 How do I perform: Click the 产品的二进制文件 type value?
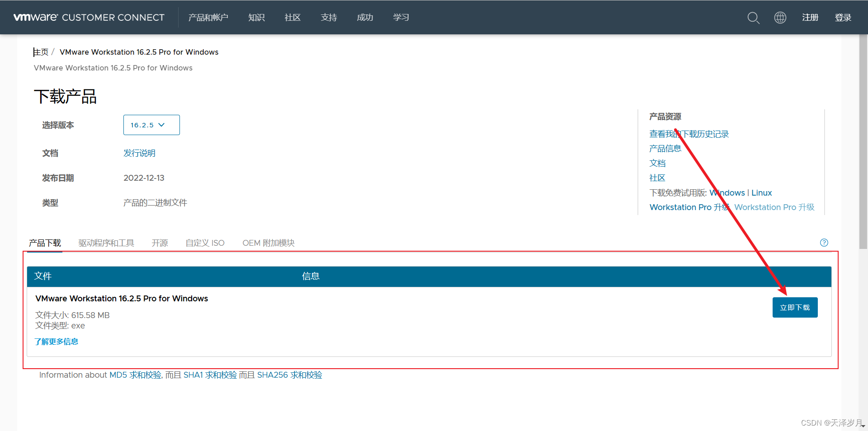pyautogui.click(x=155, y=203)
